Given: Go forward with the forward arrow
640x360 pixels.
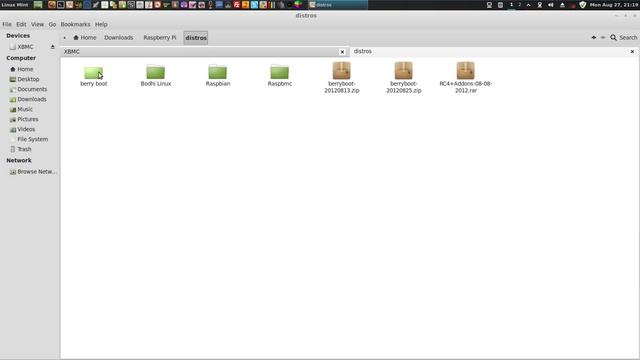Looking at the screenshot, I should coord(603,38).
